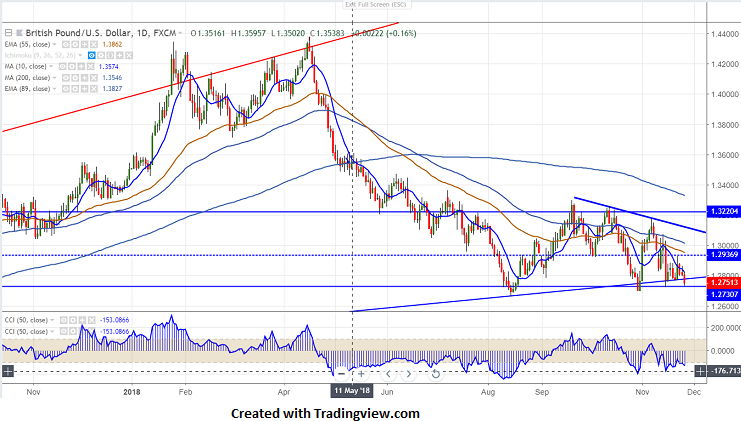
Task: Toggle visibility eye of second CCI indicator
Action: pyautogui.click(x=64, y=331)
